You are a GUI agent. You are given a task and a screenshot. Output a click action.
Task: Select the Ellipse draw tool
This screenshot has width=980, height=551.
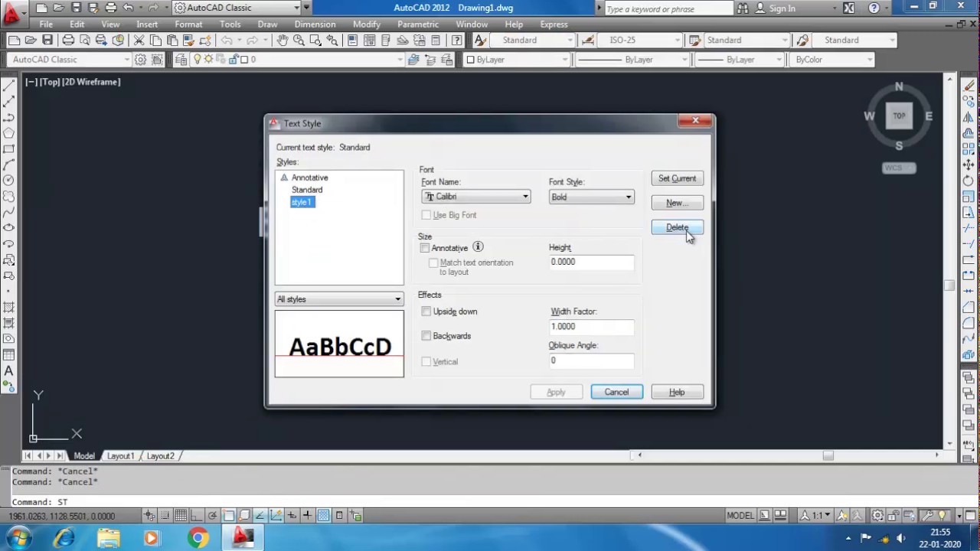[x=8, y=228]
